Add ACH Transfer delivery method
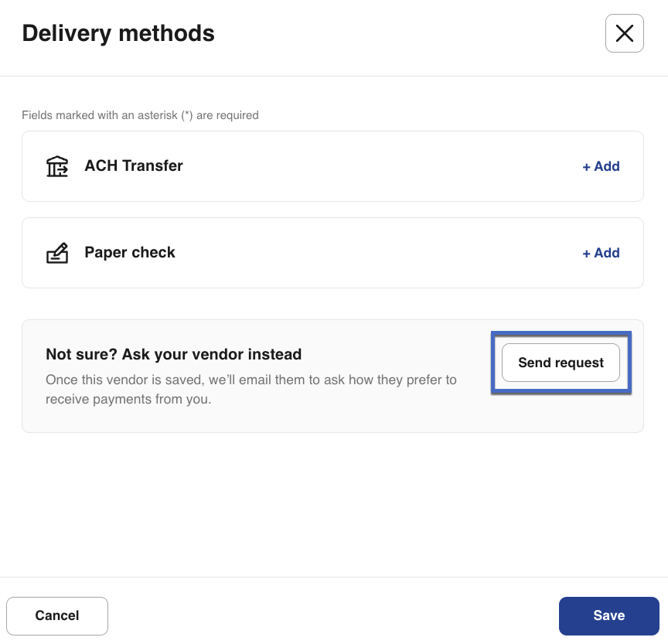Image resolution: width=668 pixels, height=644 pixels. tap(601, 166)
